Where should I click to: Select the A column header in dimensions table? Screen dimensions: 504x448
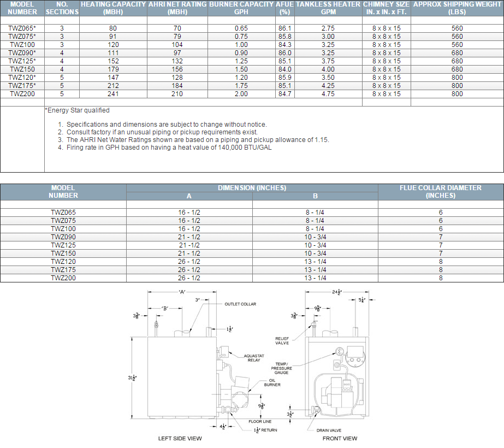pyautogui.click(x=189, y=196)
